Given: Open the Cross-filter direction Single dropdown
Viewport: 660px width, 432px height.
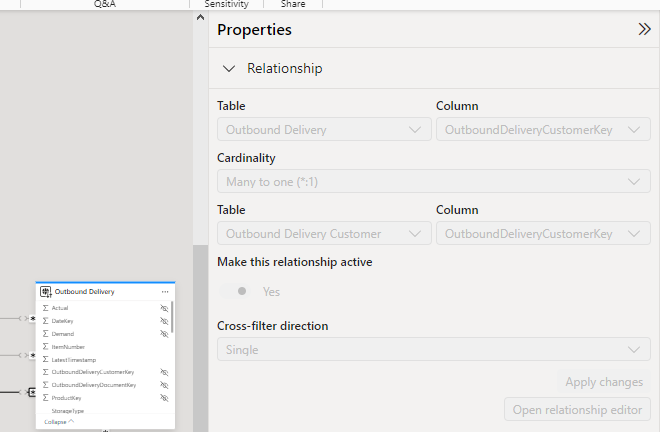Looking at the screenshot, I should 434,349.
